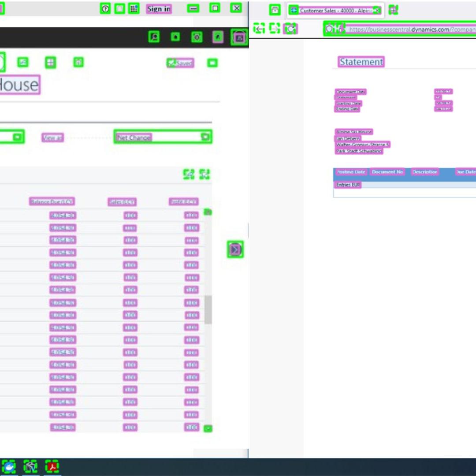Image resolution: width=476 pixels, height=476 pixels.
Task: Go back with the browser back arrow
Action: (260, 29)
